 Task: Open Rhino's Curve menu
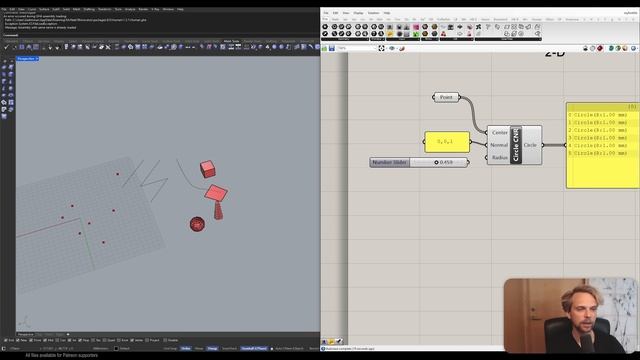[x=32, y=9]
